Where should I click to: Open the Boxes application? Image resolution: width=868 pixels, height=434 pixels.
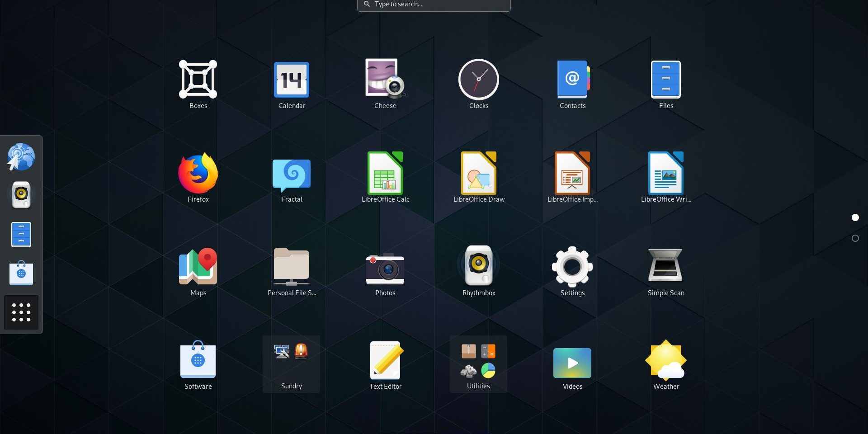(x=198, y=80)
